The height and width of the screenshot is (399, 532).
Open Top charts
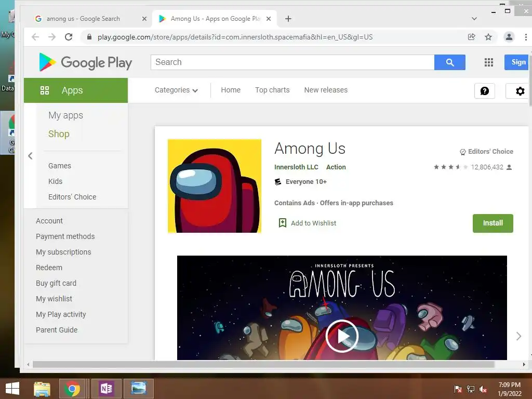point(272,90)
